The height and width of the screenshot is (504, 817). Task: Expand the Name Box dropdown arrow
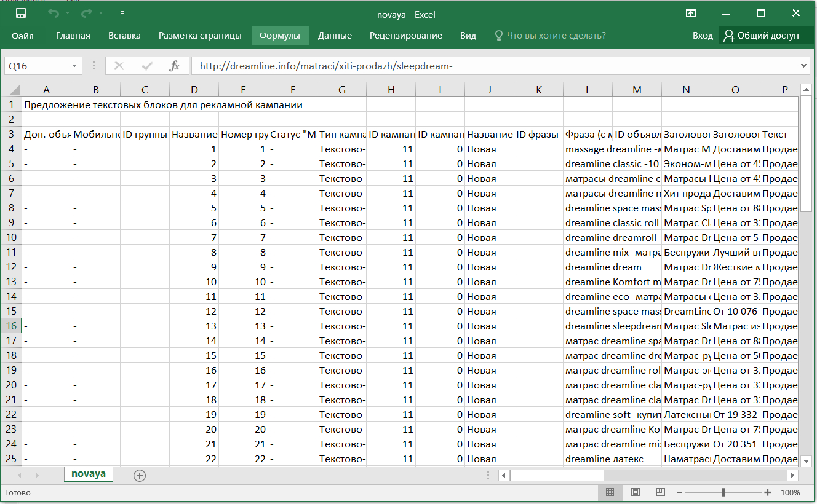75,66
